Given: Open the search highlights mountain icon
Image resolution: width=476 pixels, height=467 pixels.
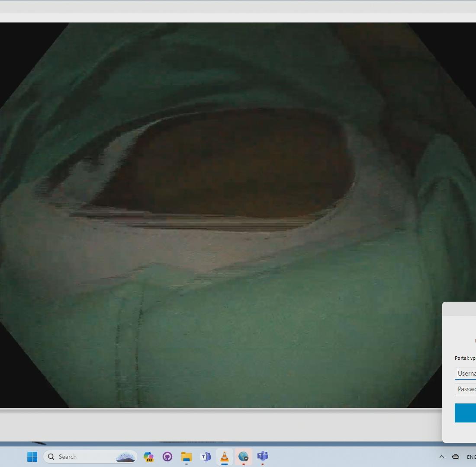Looking at the screenshot, I should (125, 457).
